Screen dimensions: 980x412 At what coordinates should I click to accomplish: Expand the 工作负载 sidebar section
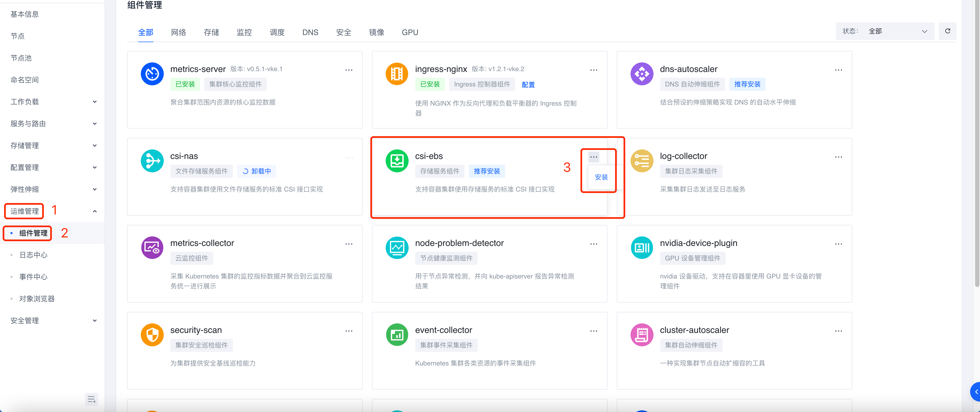53,102
